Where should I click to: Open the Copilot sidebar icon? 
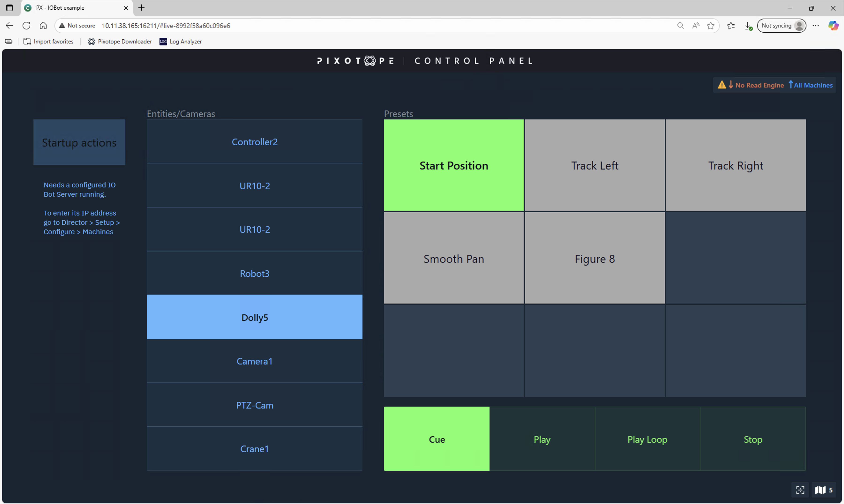(x=833, y=26)
